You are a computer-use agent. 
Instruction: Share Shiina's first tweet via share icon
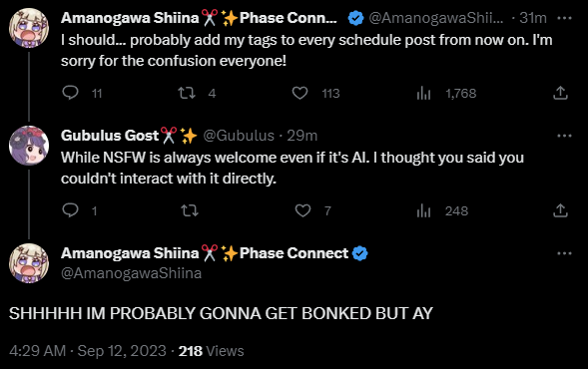pyautogui.click(x=560, y=93)
